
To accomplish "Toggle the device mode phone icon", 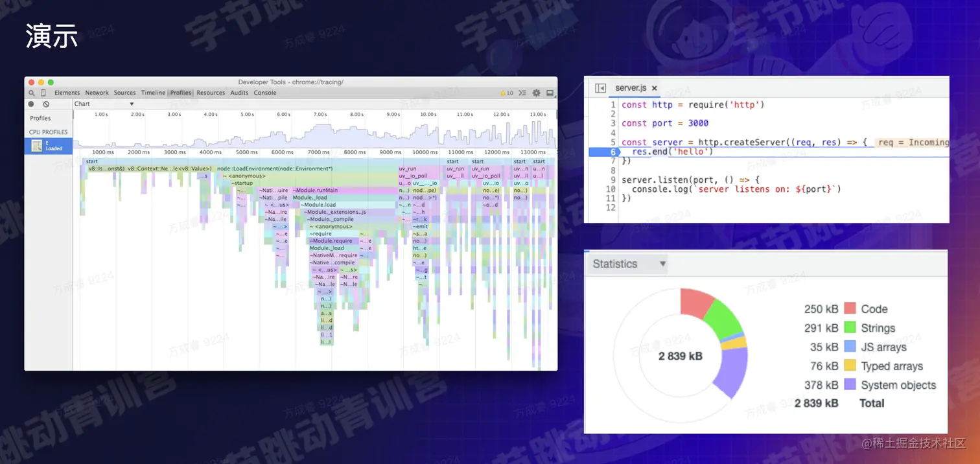I will tap(43, 93).
